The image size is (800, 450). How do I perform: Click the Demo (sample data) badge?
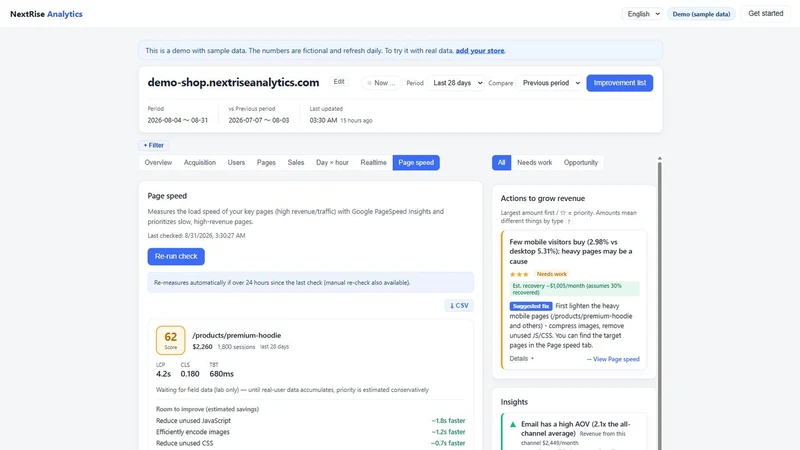(x=701, y=14)
